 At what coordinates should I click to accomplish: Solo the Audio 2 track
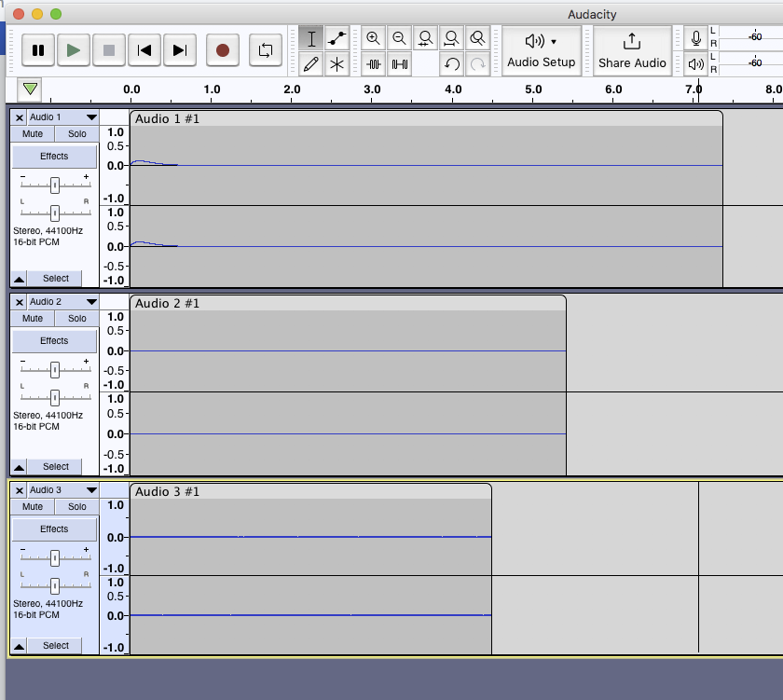coord(76,319)
